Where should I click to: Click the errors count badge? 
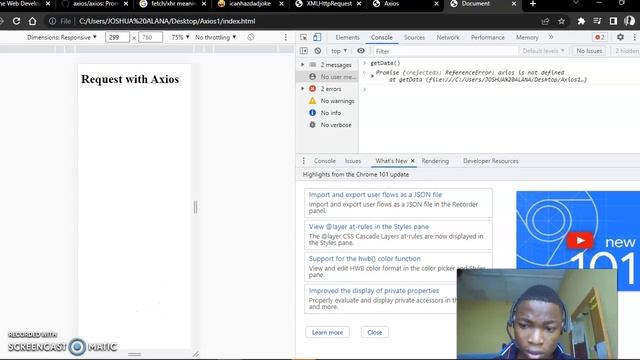[600, 37]
